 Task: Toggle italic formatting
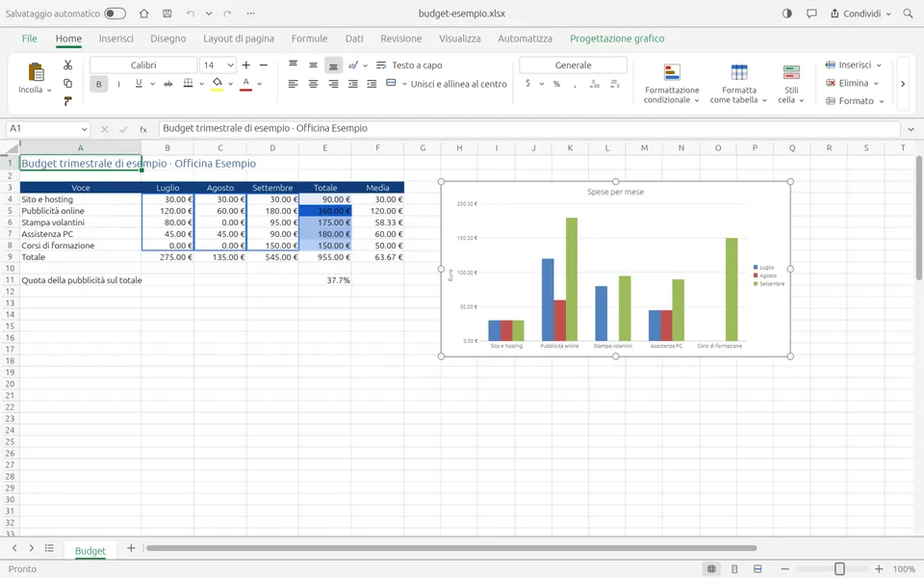click(119, 84)
